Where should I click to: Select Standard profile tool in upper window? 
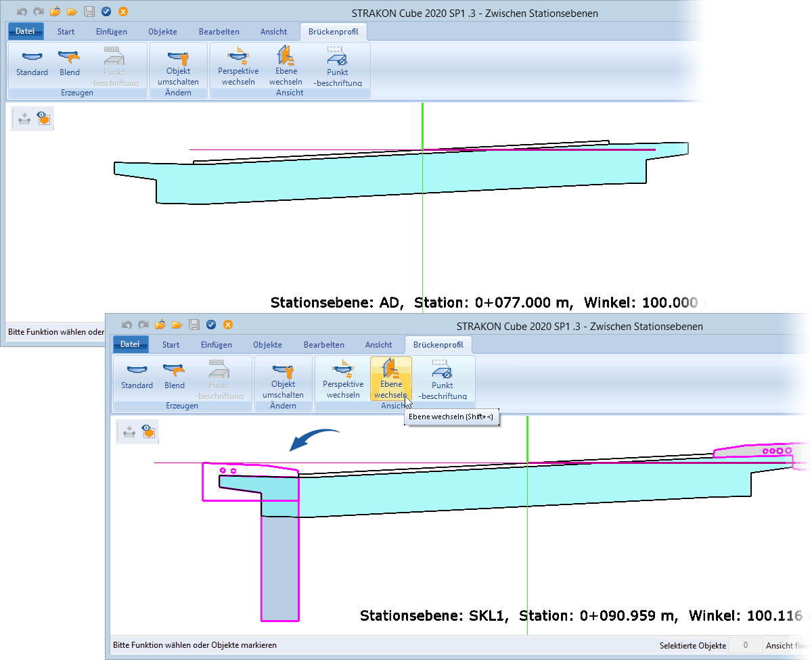point(32,64)
